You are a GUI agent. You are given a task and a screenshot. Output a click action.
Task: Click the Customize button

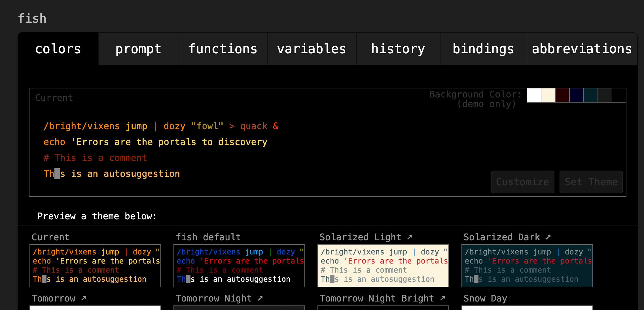(x=522, y=182)
